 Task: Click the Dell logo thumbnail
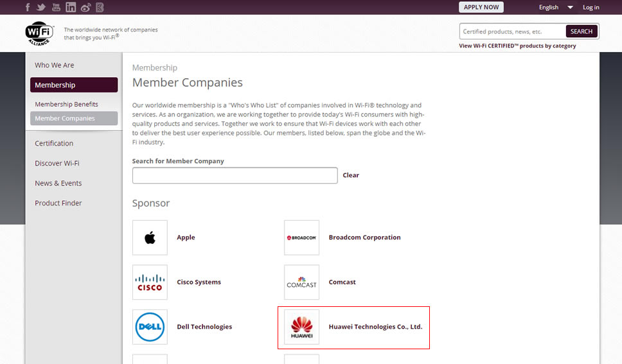coord(150,327)
